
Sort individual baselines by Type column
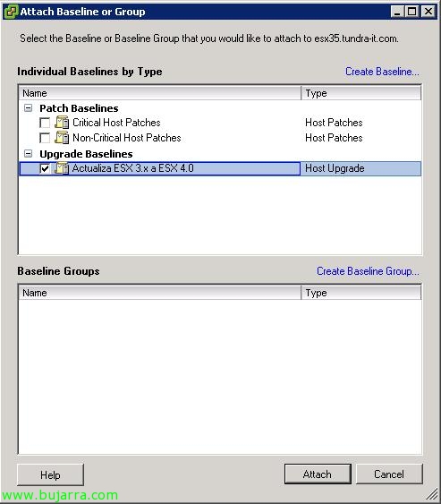tap(361, 93)
